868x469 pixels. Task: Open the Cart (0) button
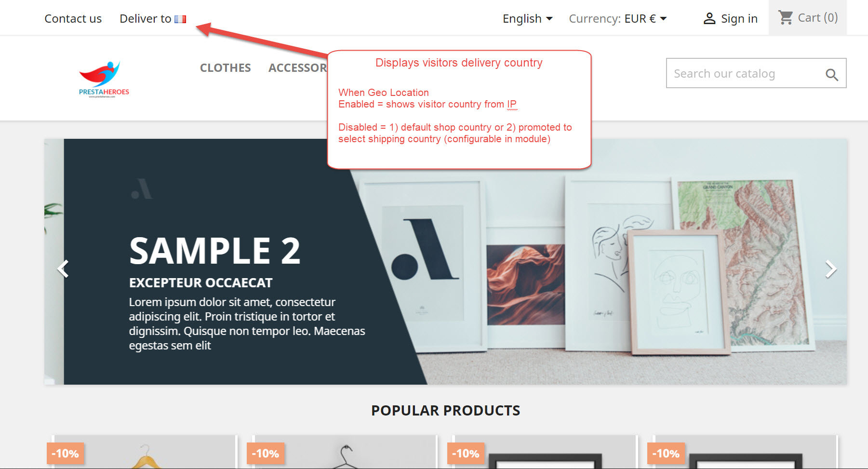pos(808,18)
